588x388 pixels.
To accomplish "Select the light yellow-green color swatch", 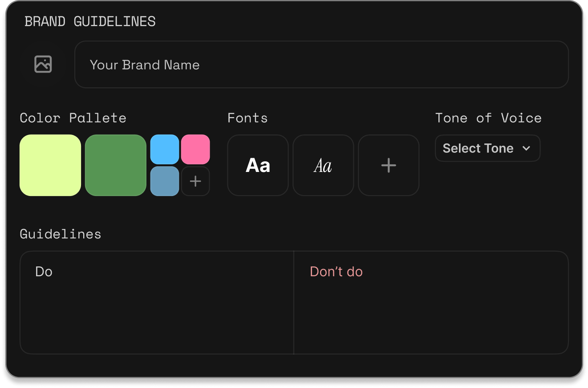I will point(50,165).
